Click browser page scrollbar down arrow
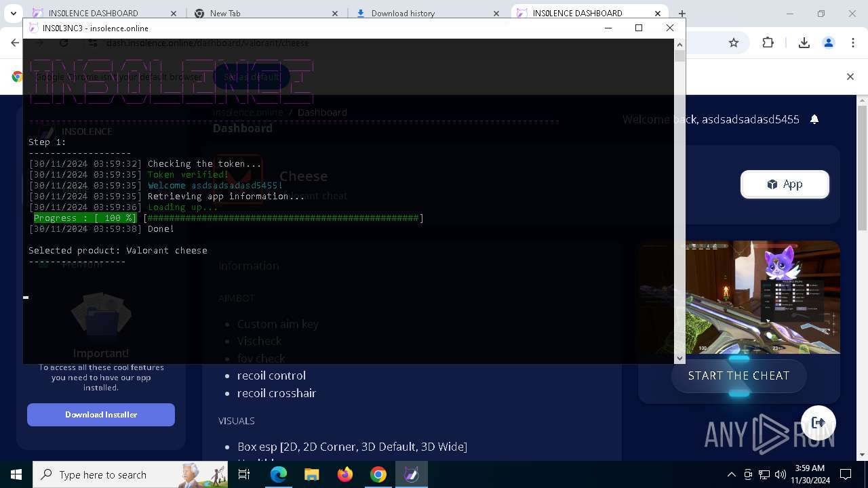Viewport: 868px width, 488px height. 862,455
